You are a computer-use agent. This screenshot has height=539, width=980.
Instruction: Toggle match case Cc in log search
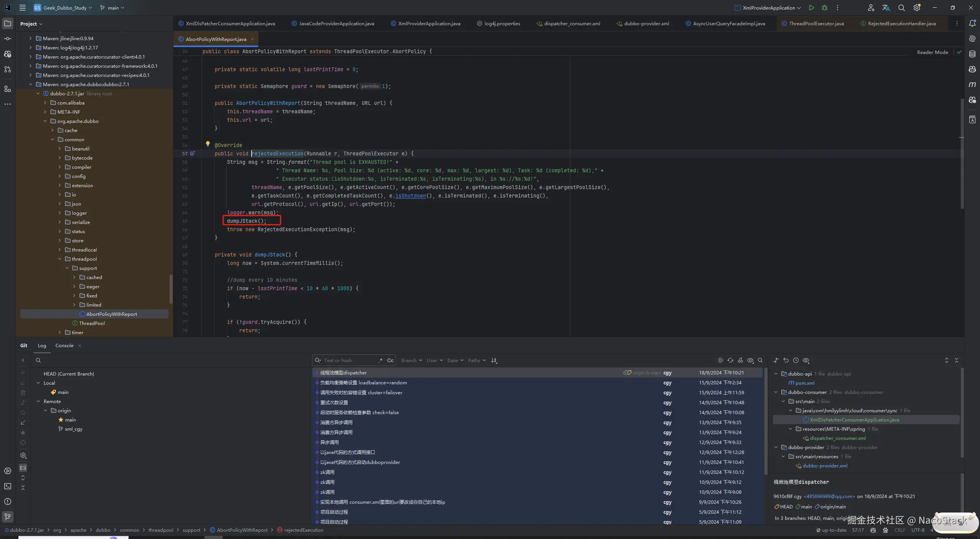[390, 360]
